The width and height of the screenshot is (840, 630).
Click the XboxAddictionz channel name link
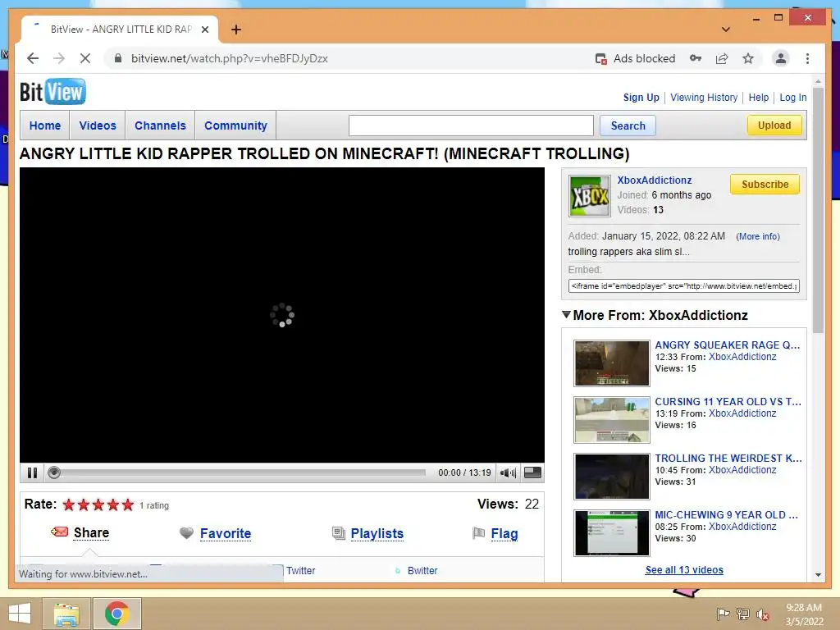pos(654,180)
